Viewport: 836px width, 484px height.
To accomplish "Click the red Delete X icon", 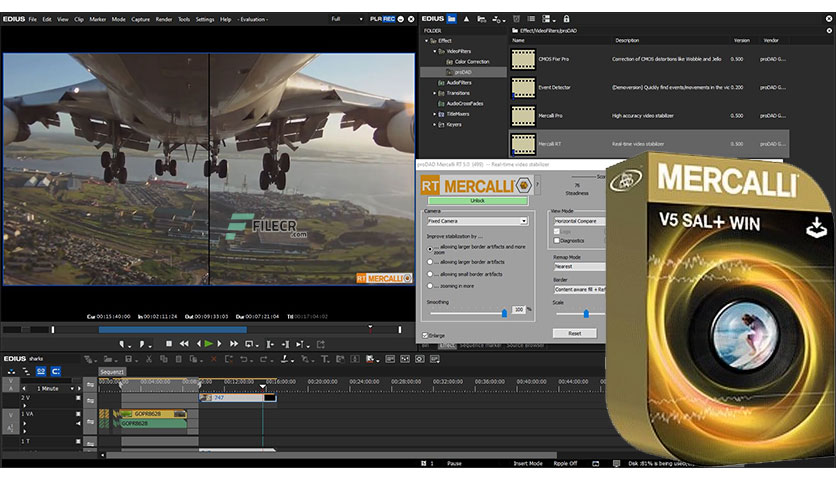I will 213,359.
